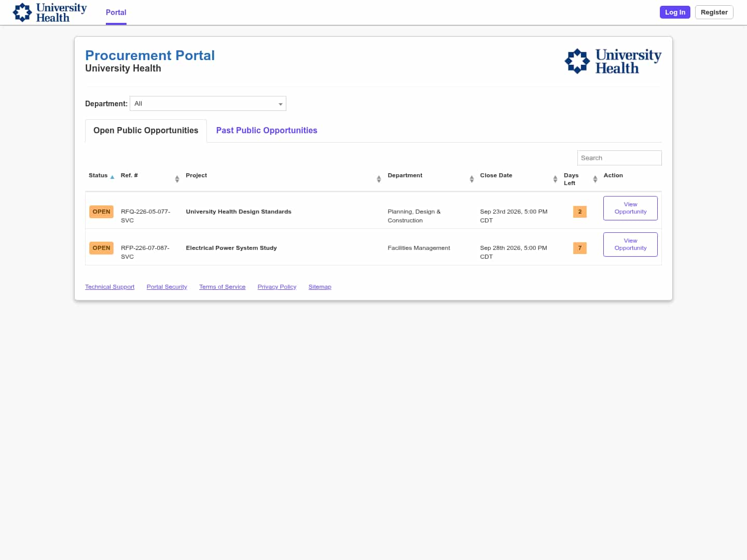Image resolution: width=747 pixels, height=560 pixels.
Task: Click the University Health logo in top navigation
Action: point(50,12)
